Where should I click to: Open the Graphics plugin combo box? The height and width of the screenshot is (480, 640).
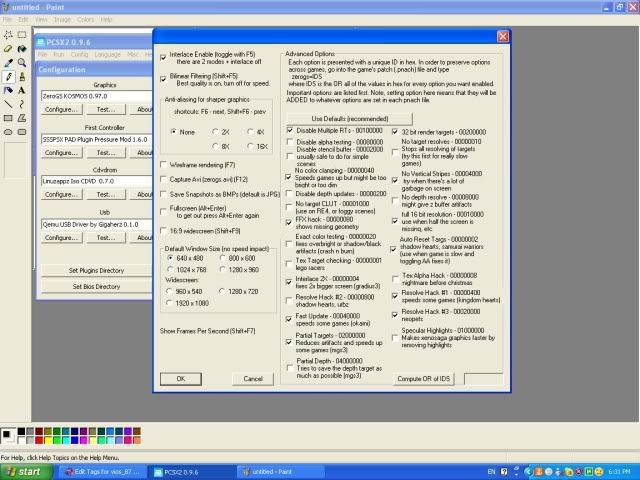(x=96, y=96)
